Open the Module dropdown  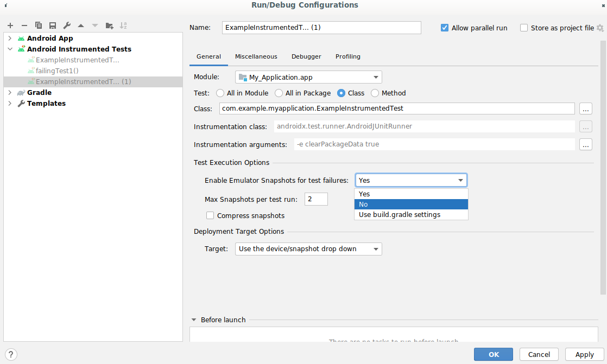308,78
